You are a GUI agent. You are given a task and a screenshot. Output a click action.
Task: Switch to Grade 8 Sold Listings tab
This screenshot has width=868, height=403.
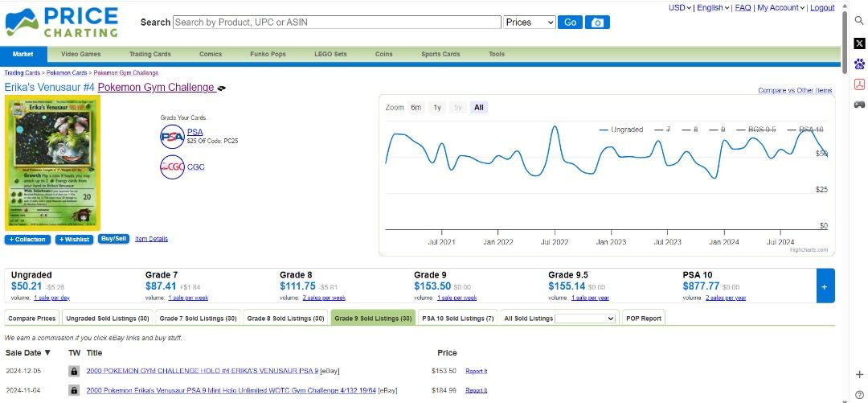tap(285, 319)
